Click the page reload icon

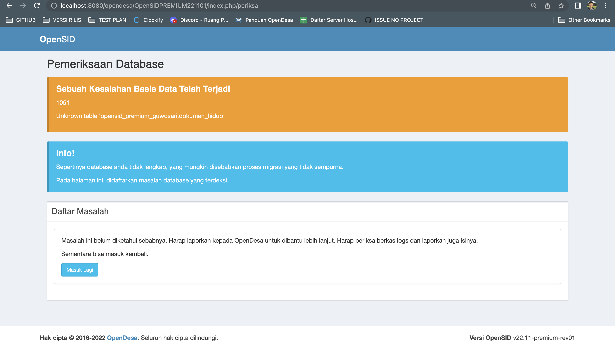[36, 5]
